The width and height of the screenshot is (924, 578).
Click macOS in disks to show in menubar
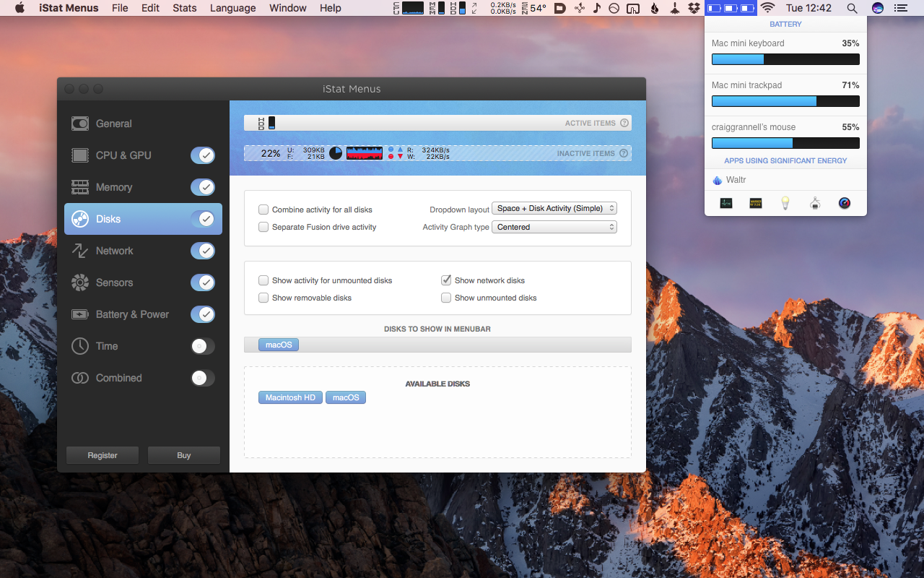click(x=279, y=345)
